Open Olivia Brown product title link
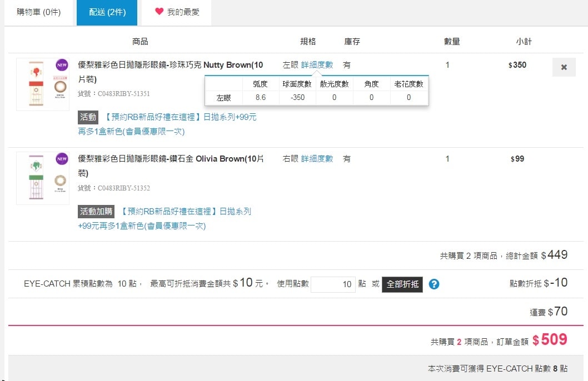Image resolution: width=588 pixels, height=381 pixels. click(x=170, y=159)
